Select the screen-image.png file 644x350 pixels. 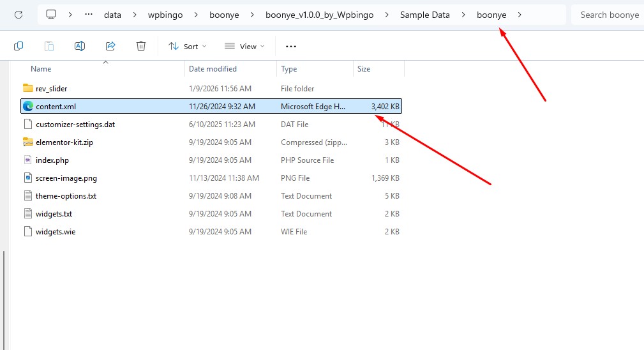click(x=66, y=178)
